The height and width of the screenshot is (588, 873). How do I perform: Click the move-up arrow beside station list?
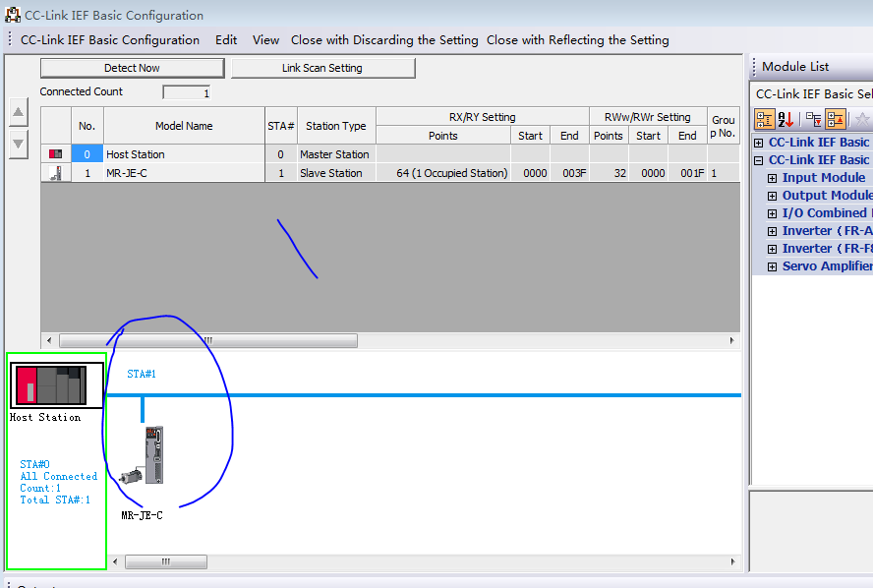coord(19,112)
